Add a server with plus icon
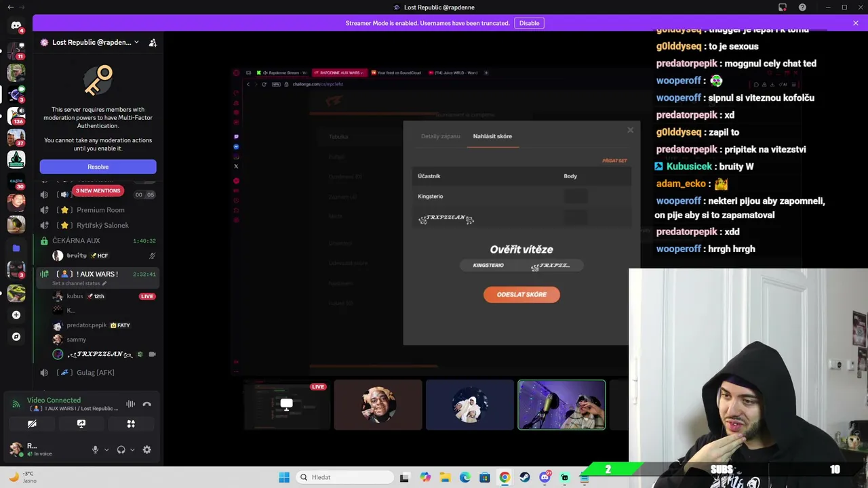 16,315
